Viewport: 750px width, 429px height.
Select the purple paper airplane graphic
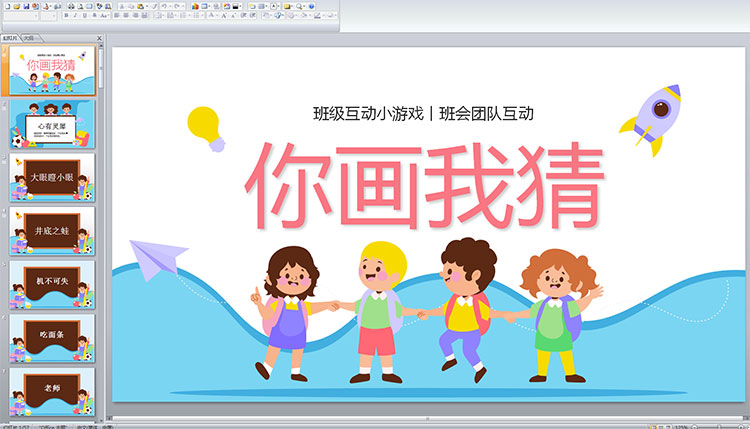[x=158, y=259]
